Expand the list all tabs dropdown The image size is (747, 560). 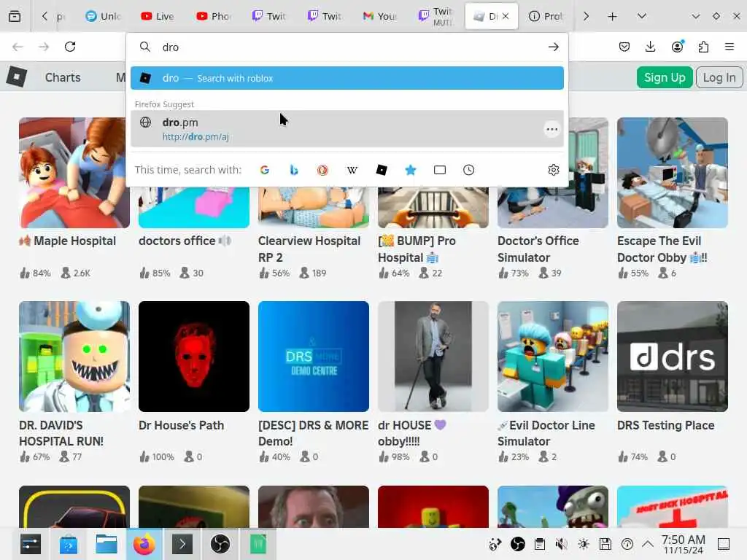(642, 16)
